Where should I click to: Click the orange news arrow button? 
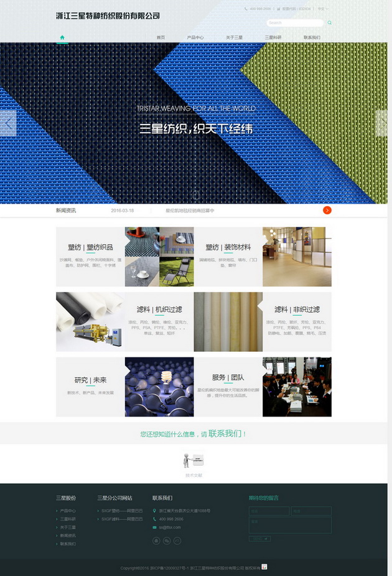[x=327, y=210]
